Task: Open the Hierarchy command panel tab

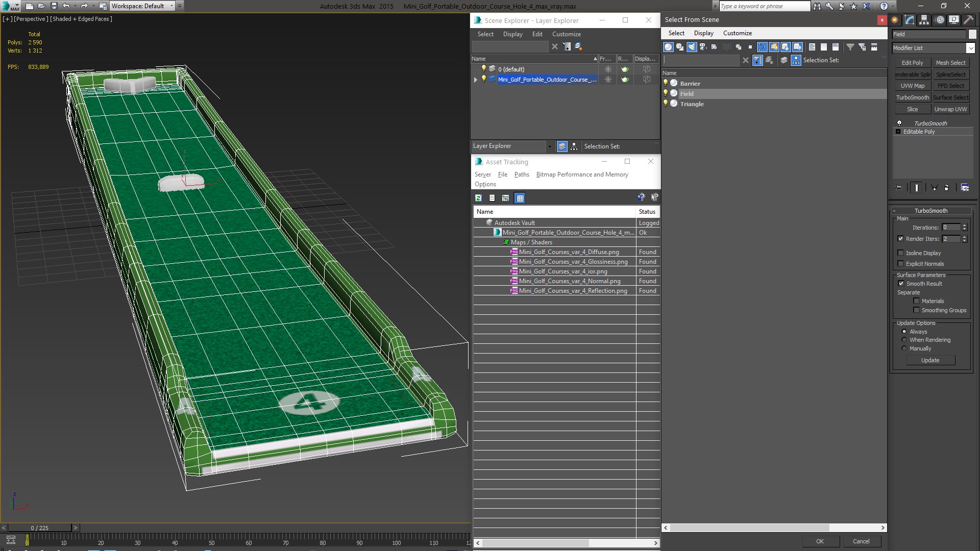Action: point(924,20)
